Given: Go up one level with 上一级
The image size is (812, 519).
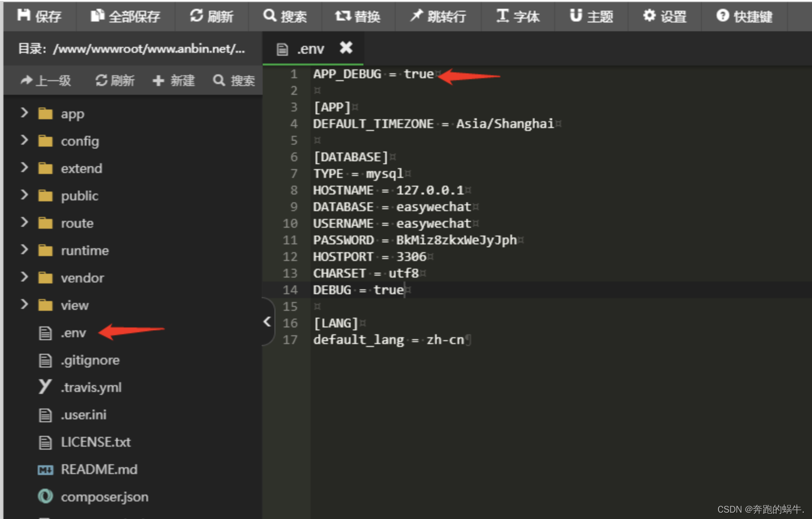Looking at the screenshot, I should click(x=46, y=81).
